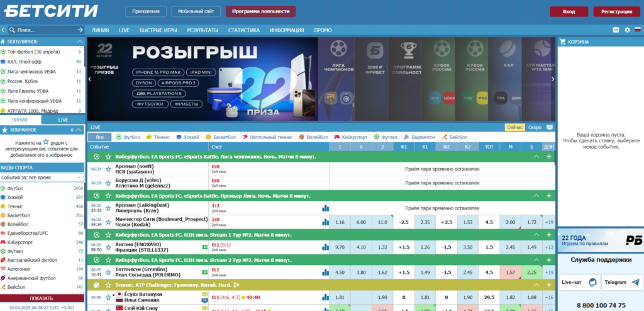This screenshot has width=644, height=311.
Task: Click football icon on H2H Stream 1 header
Action: pyautogui.click(x=96, y=235)
